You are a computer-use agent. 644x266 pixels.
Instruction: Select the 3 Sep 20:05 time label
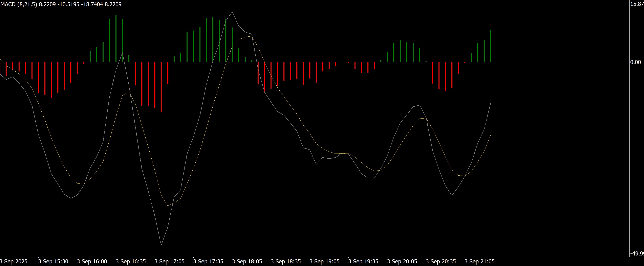coord(402,262)
